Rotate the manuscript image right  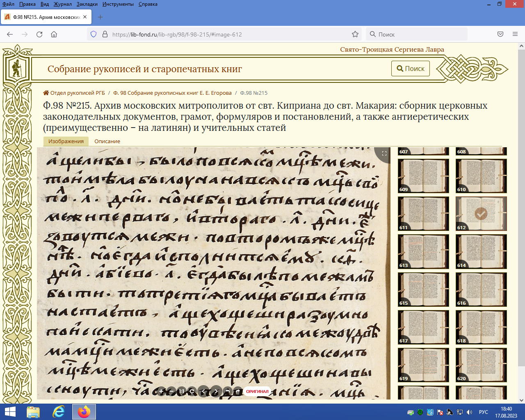click(237, 391)
